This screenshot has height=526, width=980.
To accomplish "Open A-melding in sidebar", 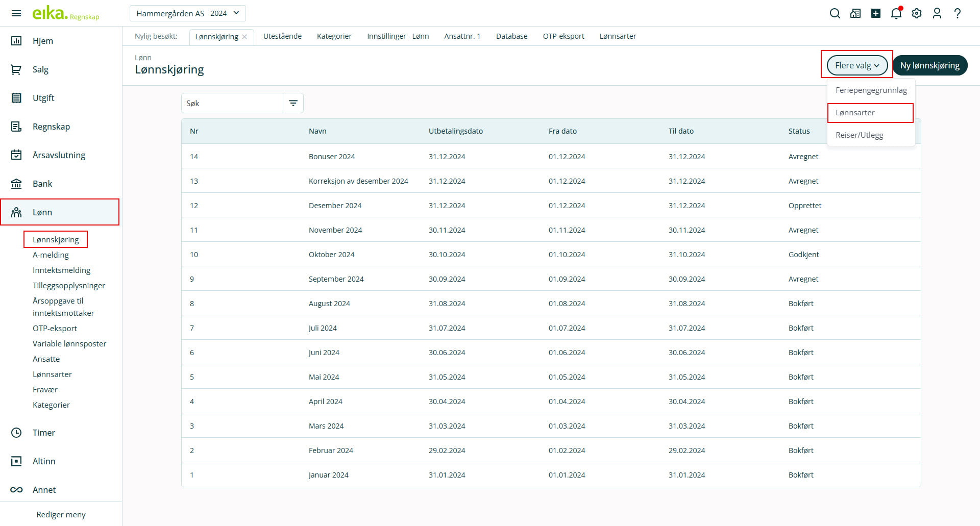I will pyautogui.click(x=51, y=255).
